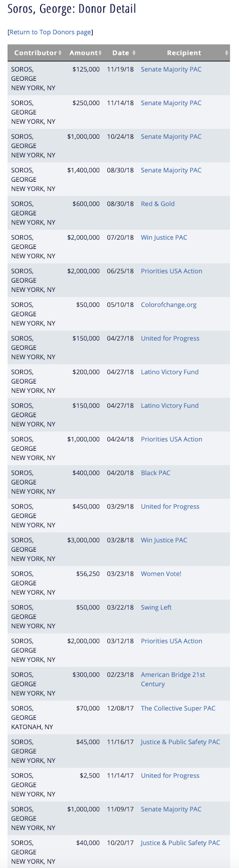Open Red & Gold recipient link

click(158, 204)
